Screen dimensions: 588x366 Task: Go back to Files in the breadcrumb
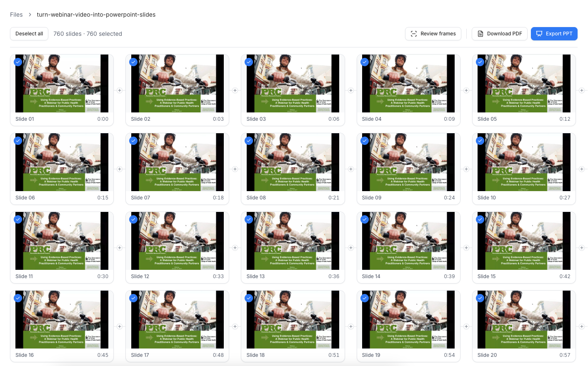[x=16, y=15]
